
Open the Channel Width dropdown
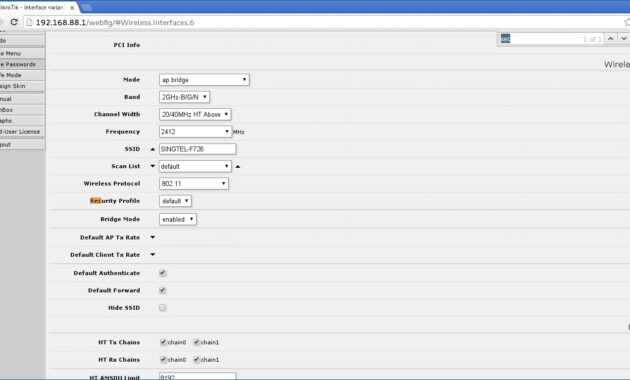pos(195,114)
